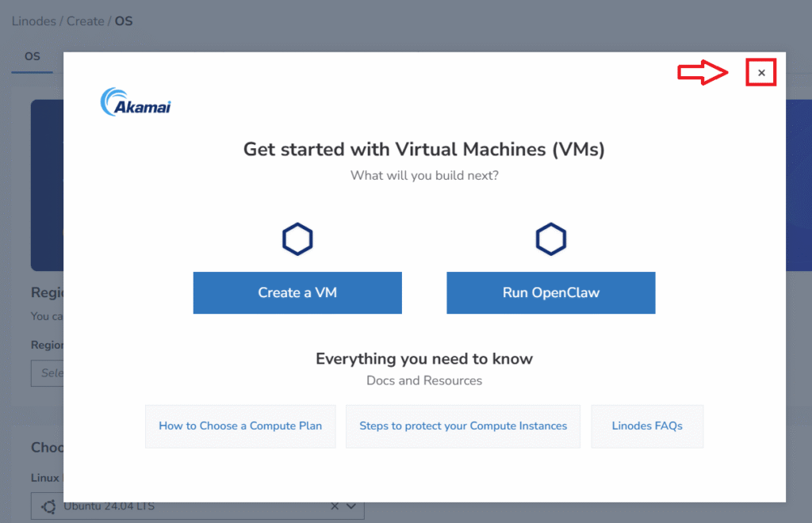Screen dimensions: 812x523
Task: Click the Ubuntu logo icon in OS field
Action: click(48, 506)
